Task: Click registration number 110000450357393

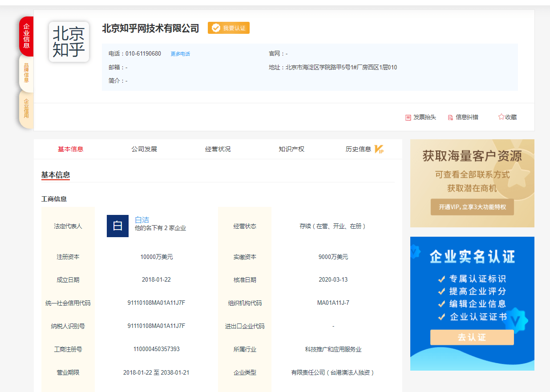Action: pyautogui.click(x=157, y=349)
